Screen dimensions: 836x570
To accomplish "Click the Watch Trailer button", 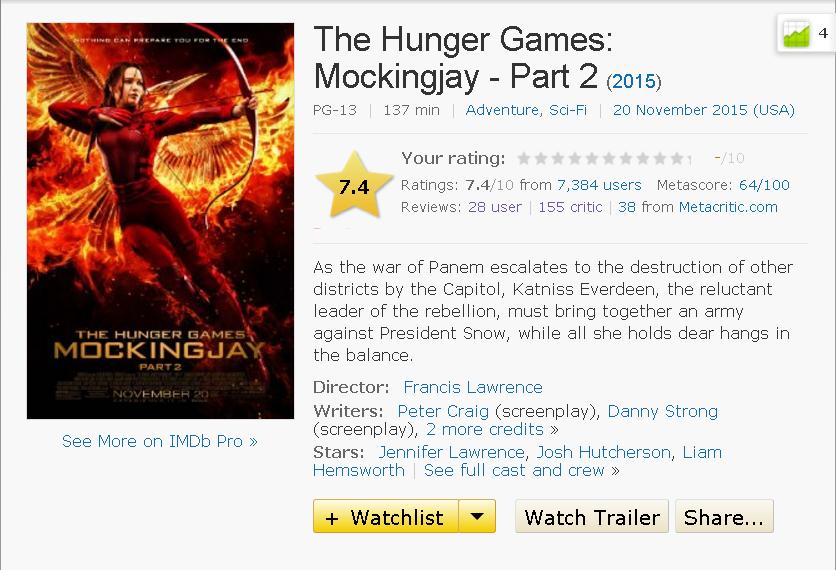I will [592, 516].
